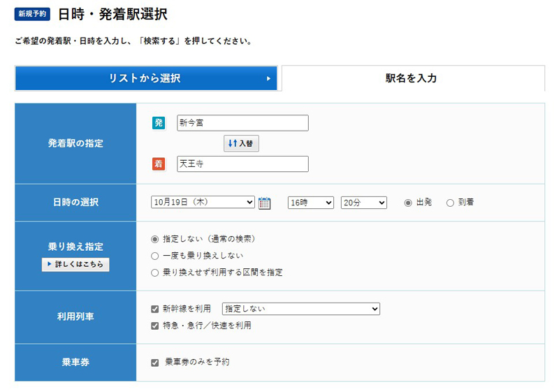Click the 日時の選択 row header

(75, 203)
